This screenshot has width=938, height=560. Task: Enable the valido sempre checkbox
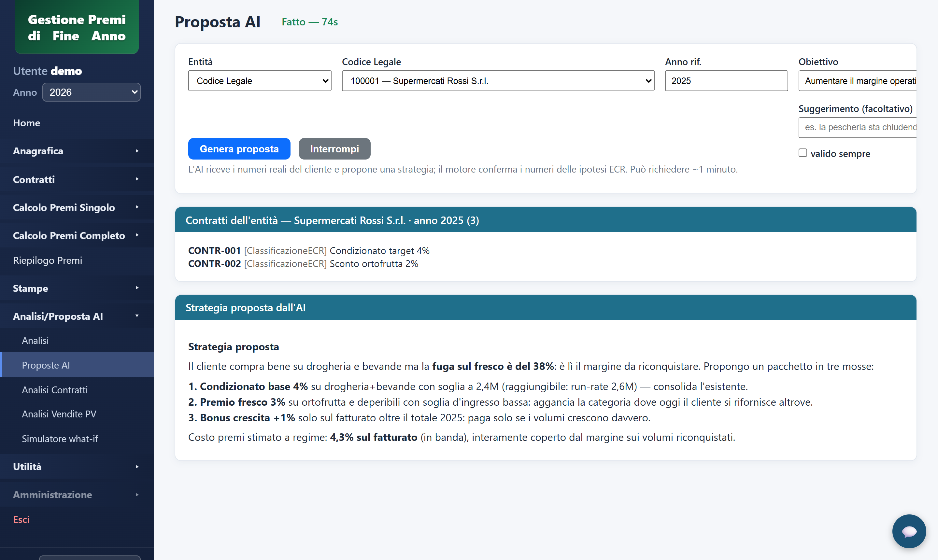pyautogui.click(x=803, y=153)
